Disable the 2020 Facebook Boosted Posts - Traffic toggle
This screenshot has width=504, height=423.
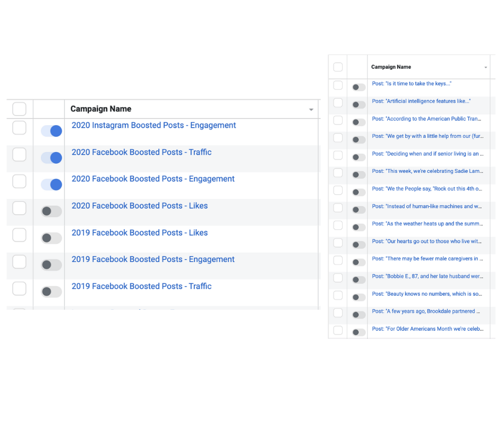point(51,158)
